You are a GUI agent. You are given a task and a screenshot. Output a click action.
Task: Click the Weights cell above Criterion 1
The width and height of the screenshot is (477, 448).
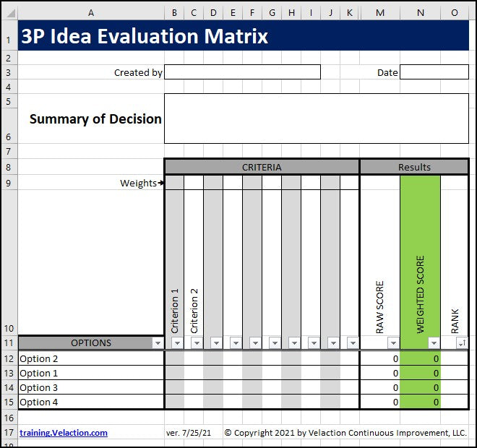(174, 183)
